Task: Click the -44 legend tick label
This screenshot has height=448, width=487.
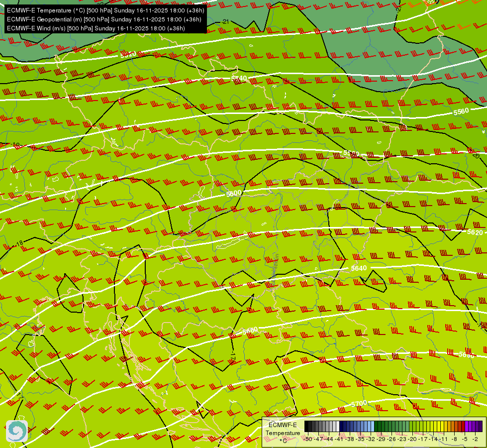Action: [x=329, y=439]
